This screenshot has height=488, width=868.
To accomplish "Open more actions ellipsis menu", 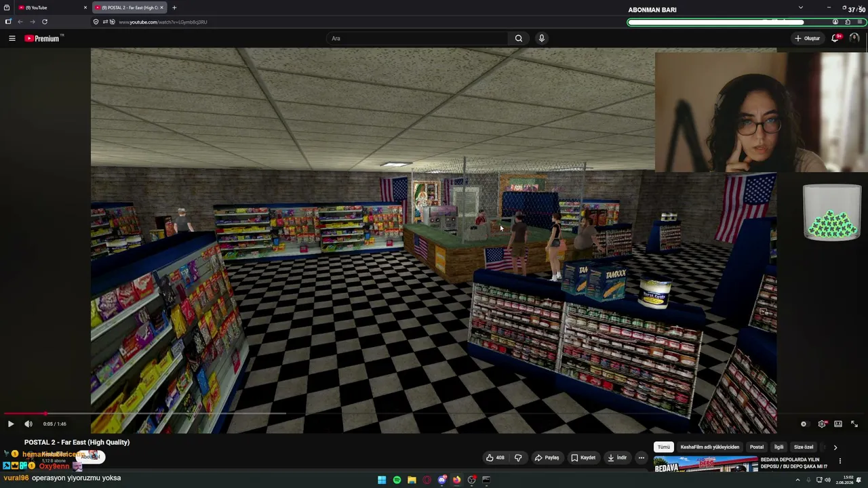I will (641, 457).
